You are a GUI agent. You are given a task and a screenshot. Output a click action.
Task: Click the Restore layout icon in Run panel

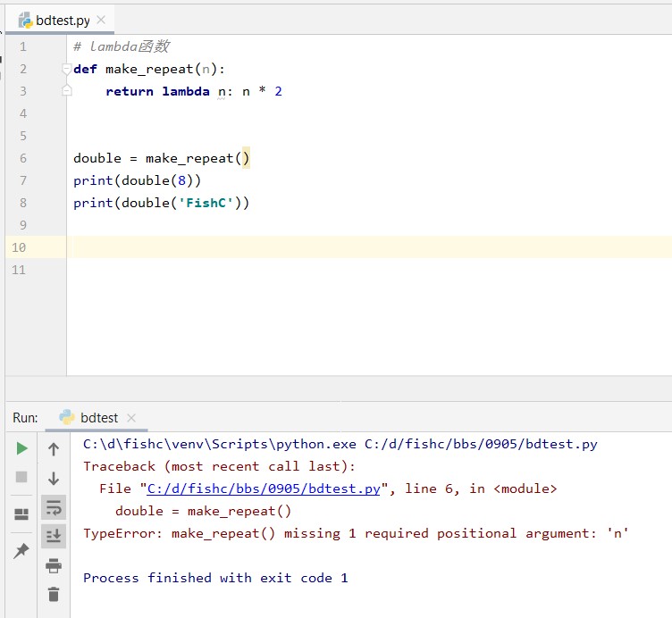point(21,514)
